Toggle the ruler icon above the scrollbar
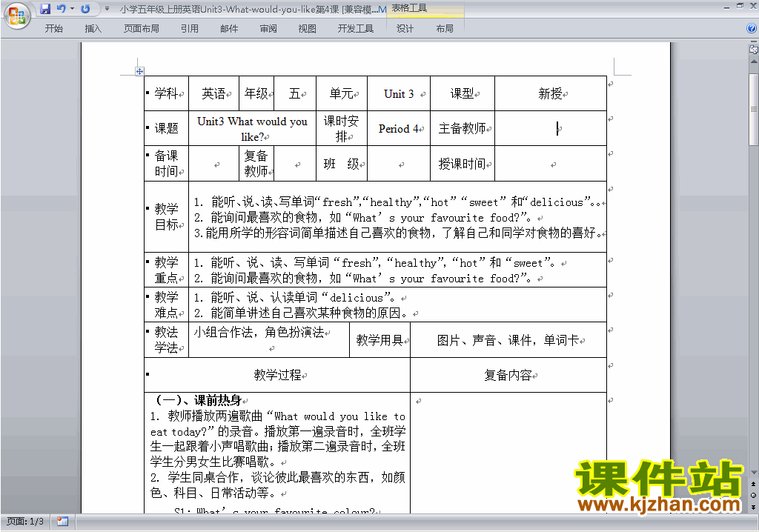759x532 pixels. pyautogui.click(x=754, y=49)
